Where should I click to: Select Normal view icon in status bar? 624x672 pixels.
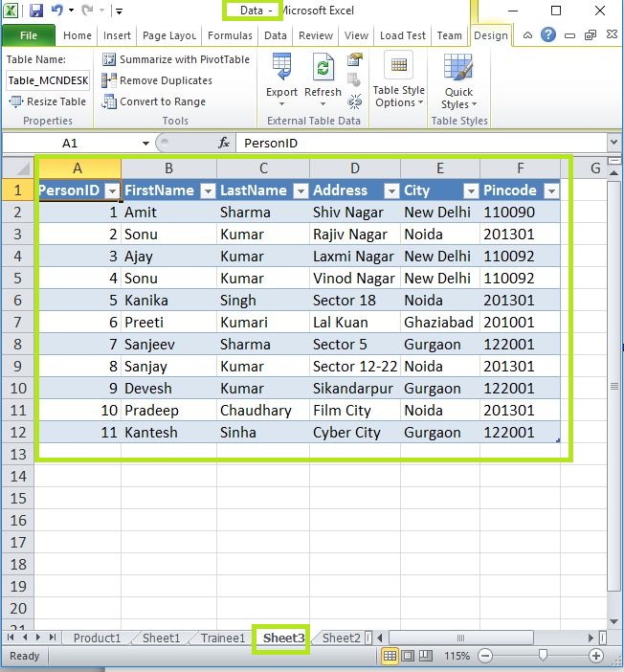[x=390, y=656]
